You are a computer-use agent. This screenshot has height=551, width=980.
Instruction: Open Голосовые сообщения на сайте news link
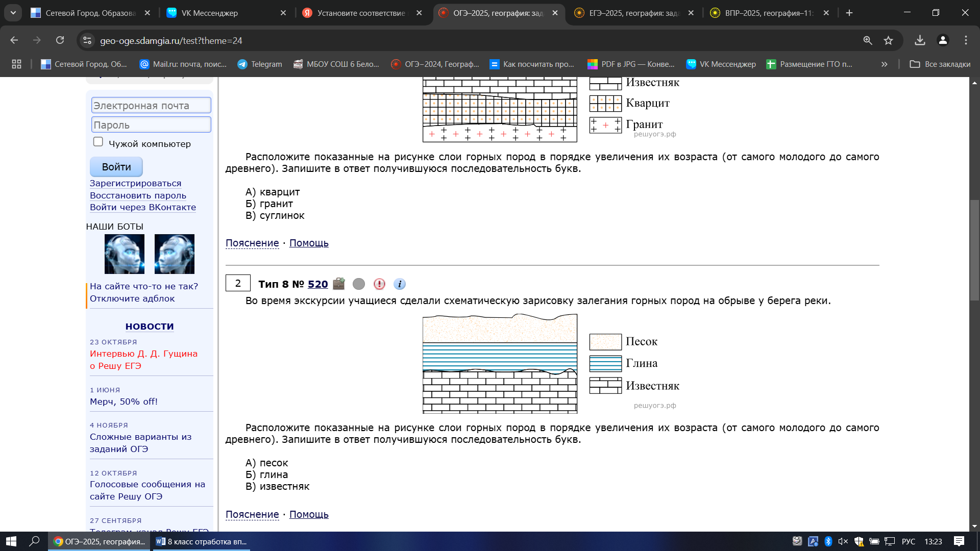pos(148,490)
